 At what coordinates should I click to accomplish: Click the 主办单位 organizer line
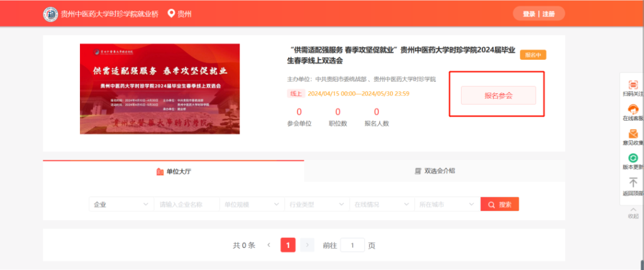[x=362, y=79]
